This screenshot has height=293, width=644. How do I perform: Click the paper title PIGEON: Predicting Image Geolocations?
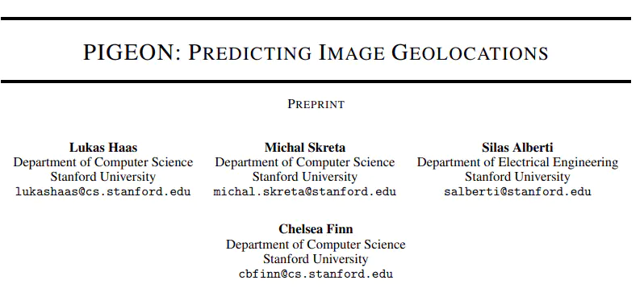pos(316,52)
